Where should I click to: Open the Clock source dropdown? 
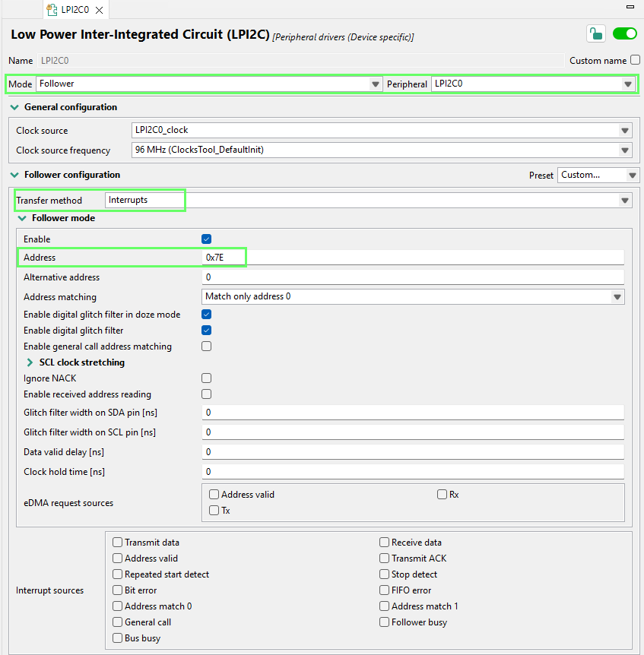coord(382,131)
